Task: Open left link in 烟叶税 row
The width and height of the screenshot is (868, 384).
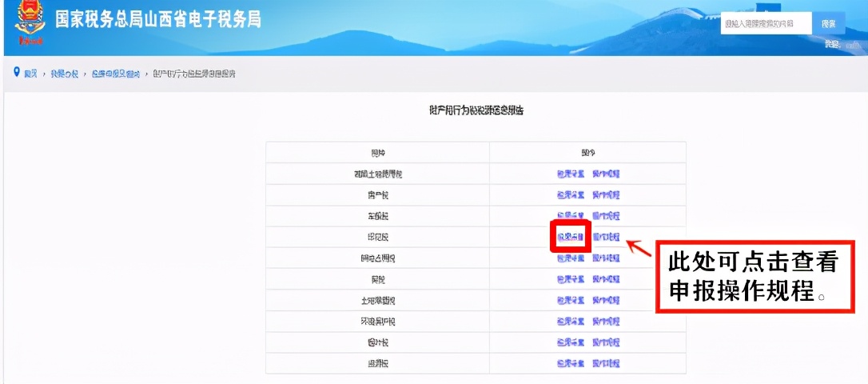Action: click(571, 342)
